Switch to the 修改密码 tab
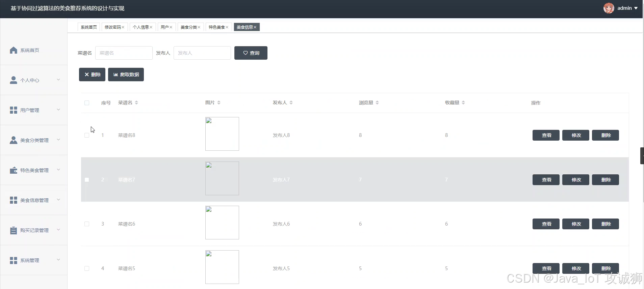The width and height of the screenshot is (644, 289). tap(112, 27)
